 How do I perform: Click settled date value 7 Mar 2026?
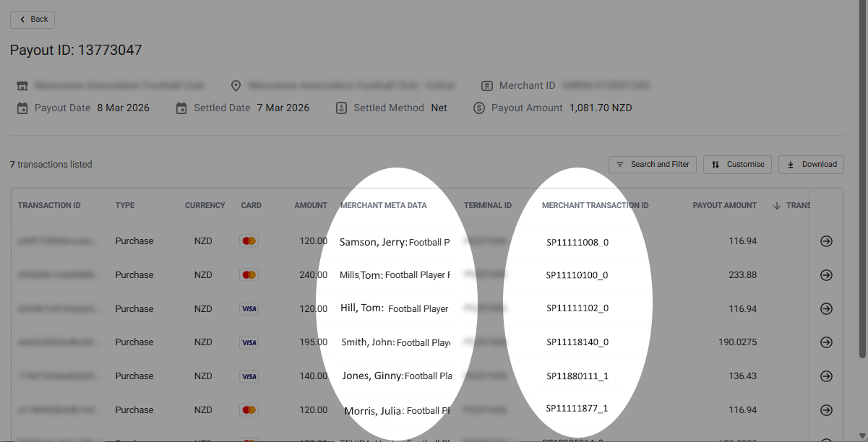(283, 108)
